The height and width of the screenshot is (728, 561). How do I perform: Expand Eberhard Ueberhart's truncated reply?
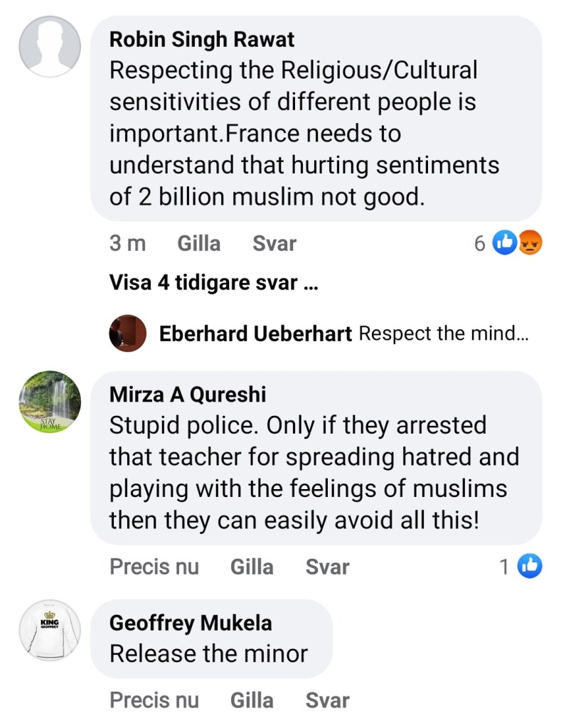tap(444, 333)
